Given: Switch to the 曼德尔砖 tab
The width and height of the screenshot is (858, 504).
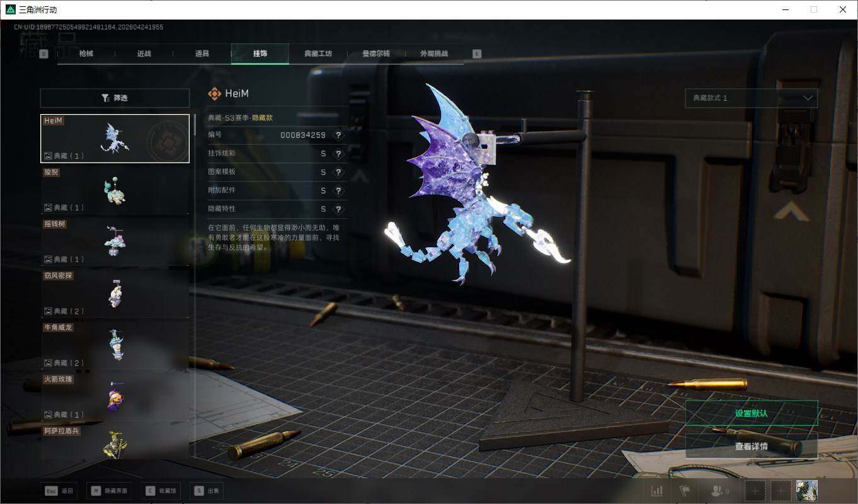Looking at the screenshot, I should coord(376,54).
